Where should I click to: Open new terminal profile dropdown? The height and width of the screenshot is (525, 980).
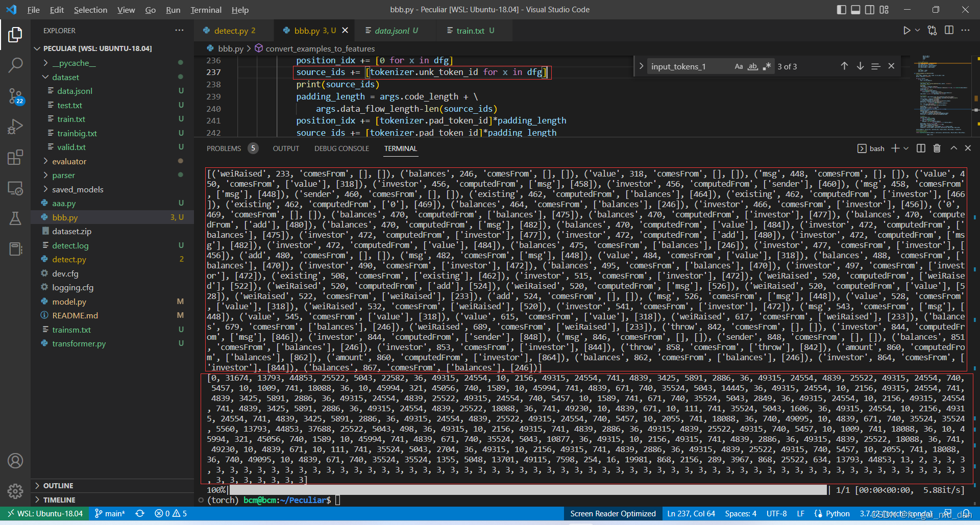[x=906, y=148]
